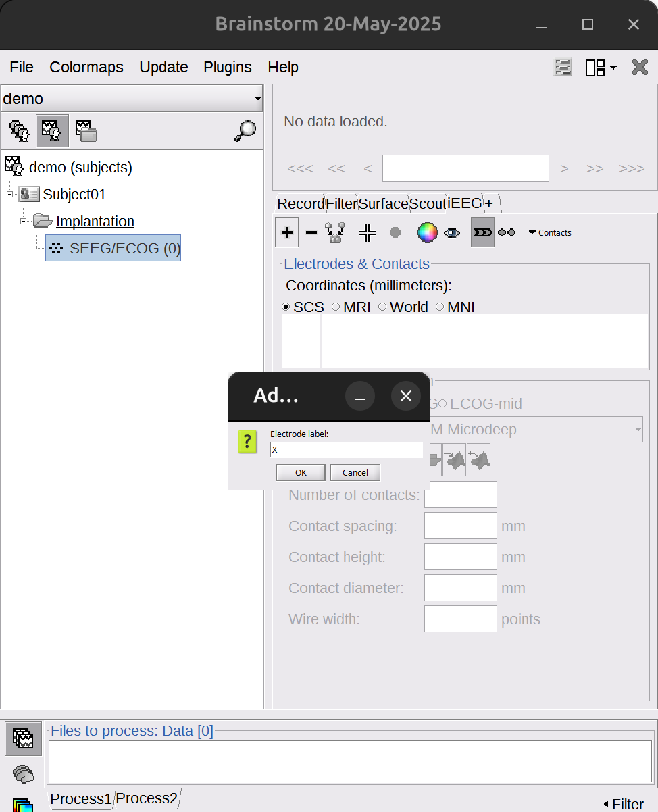Switch to the Record tab
The image size is (658, 812).
click(301, 203)
